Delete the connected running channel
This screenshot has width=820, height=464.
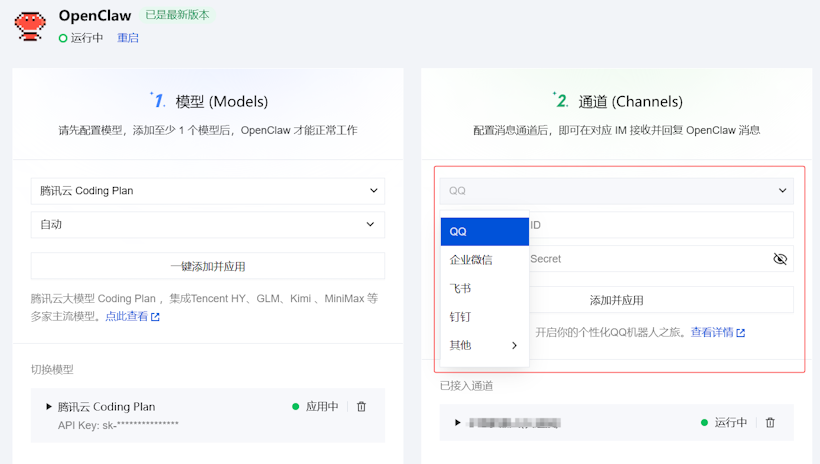pos(770,422)
